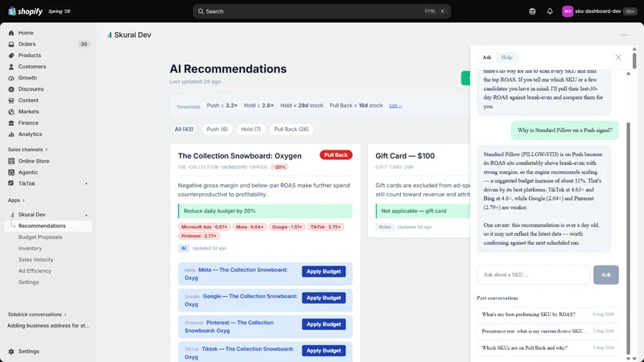This screenshot has width=644, height=362.
Task: Apply Budget for Pinterest campaign
Action: [x=324, y=324]
